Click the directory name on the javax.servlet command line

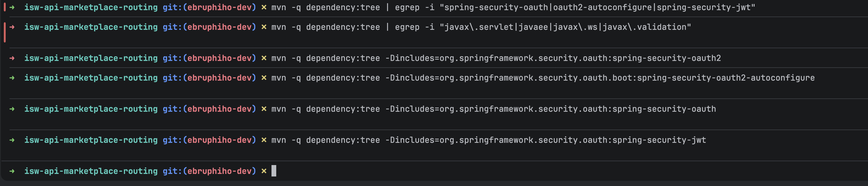(91, 27)
